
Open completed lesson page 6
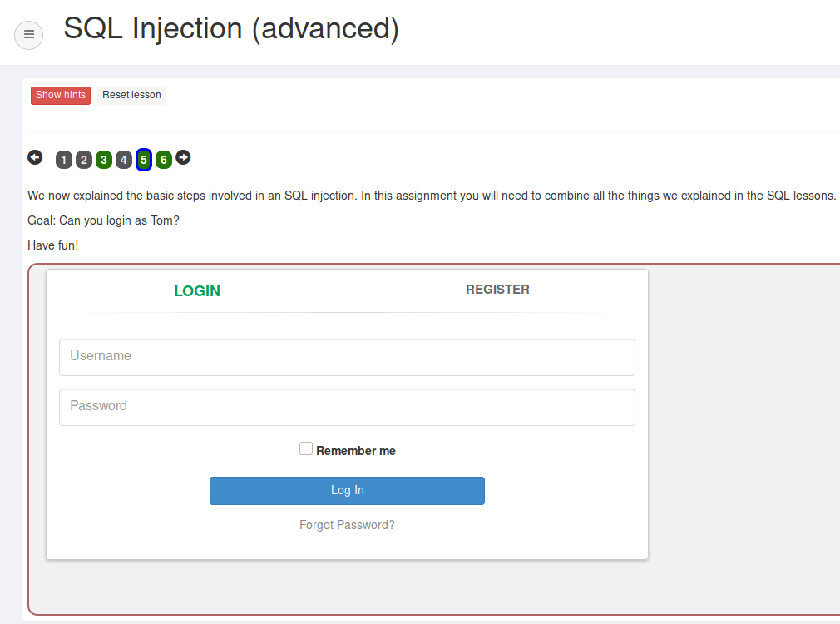pyautogui.click(x=164, y=159)
